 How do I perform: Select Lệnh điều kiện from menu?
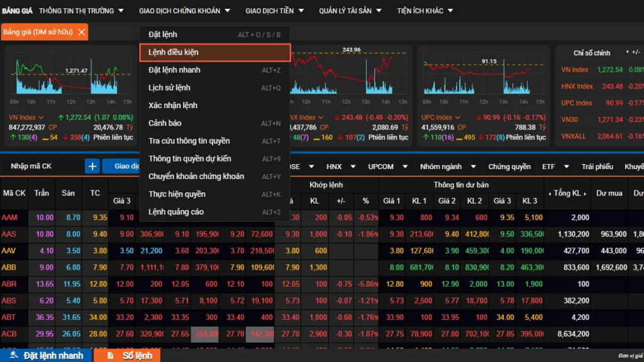pyautogui.click(x=214, y=52)
